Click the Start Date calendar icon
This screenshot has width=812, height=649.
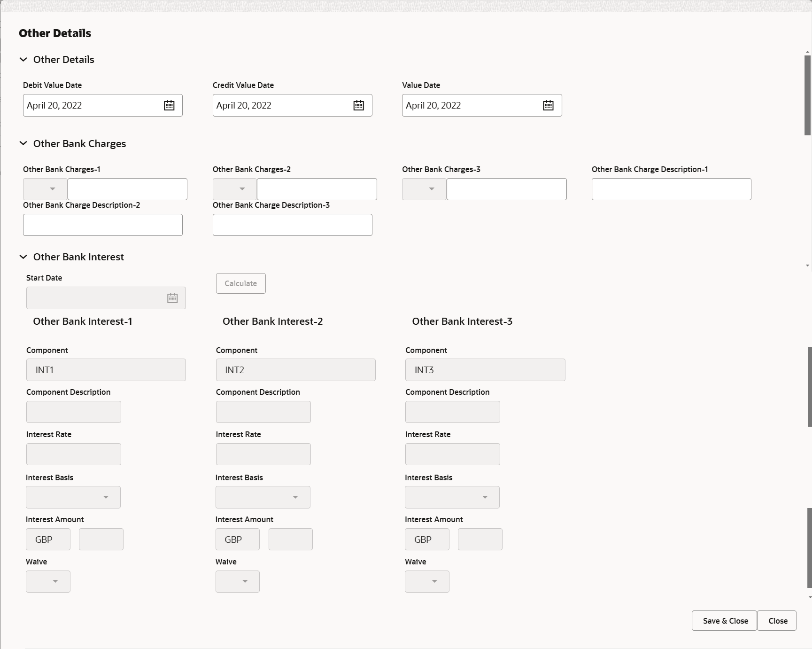172,298
